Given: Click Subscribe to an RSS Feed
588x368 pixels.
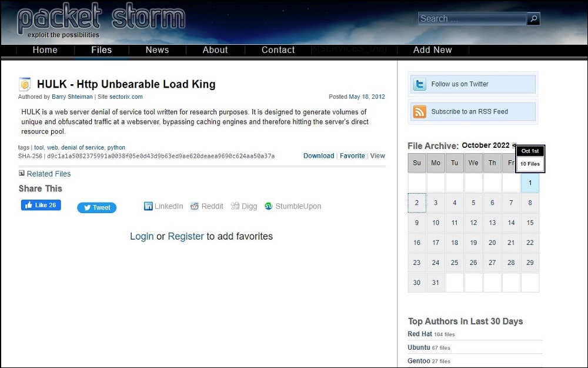Looking at the screenshot, I should (473, 111).
